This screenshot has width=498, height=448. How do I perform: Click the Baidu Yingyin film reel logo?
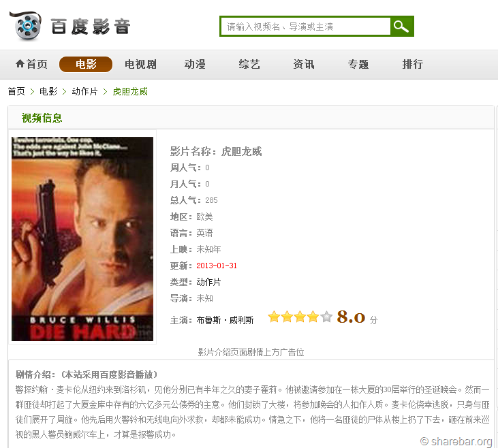[x=26, y=27]
